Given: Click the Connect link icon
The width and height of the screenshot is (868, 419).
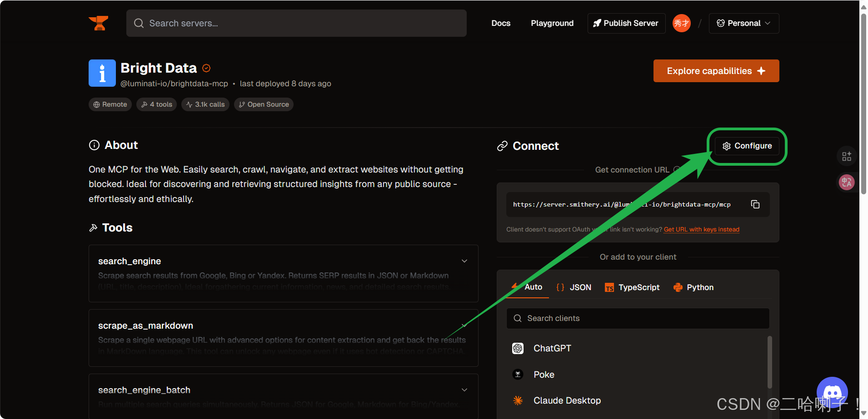Looking at the screenshot, I should coord(502,146).
